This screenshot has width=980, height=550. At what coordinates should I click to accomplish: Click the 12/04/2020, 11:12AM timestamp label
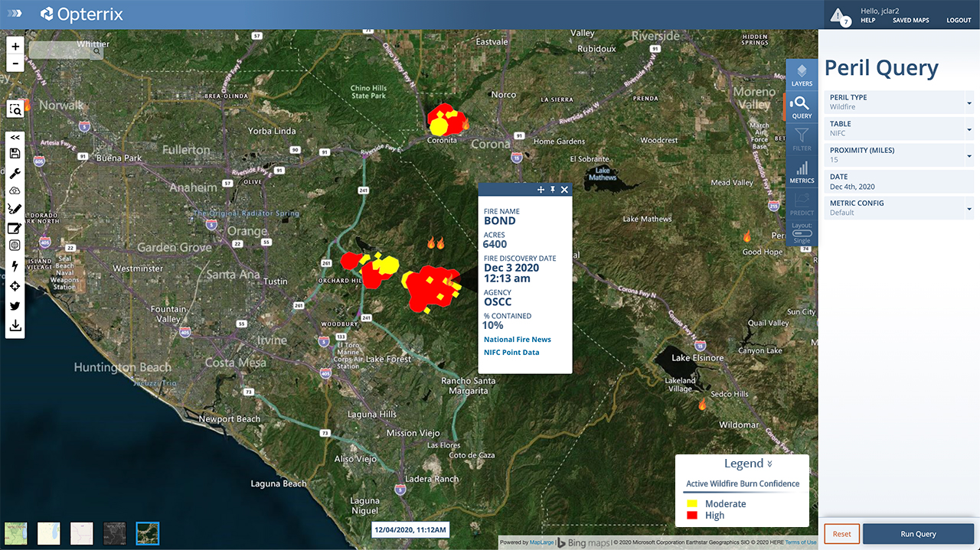410,529
